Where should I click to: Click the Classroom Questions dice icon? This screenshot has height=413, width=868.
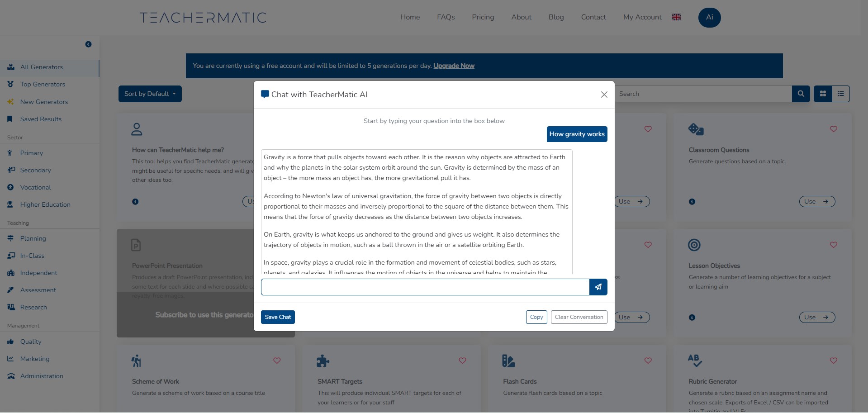696,129
